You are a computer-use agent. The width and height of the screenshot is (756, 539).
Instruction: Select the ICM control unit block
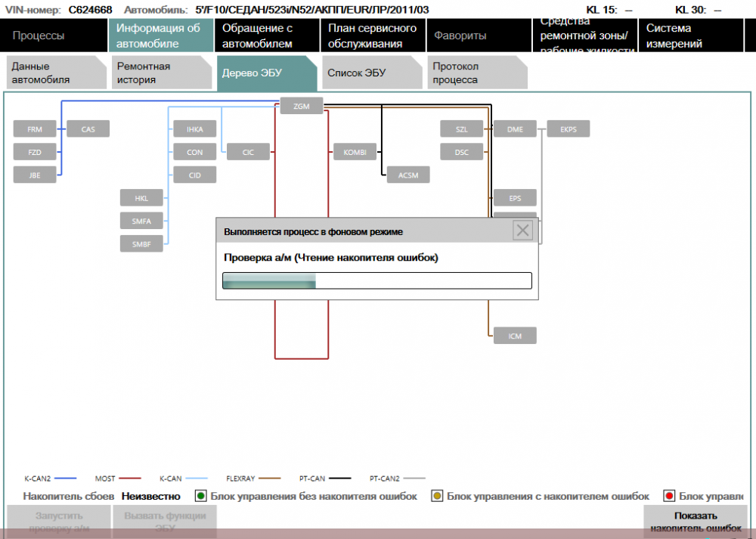pos(515,335)
